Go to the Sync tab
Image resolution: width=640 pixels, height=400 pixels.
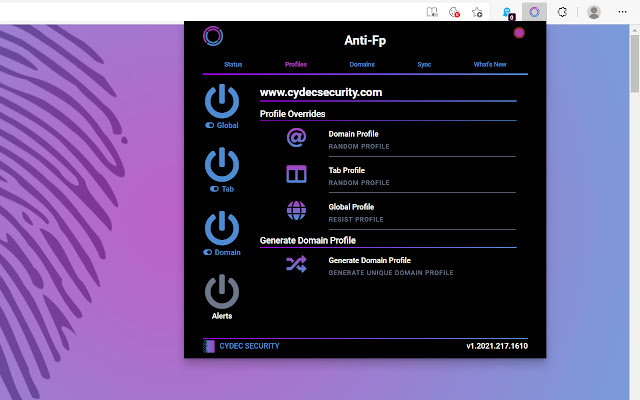[424, 64]
